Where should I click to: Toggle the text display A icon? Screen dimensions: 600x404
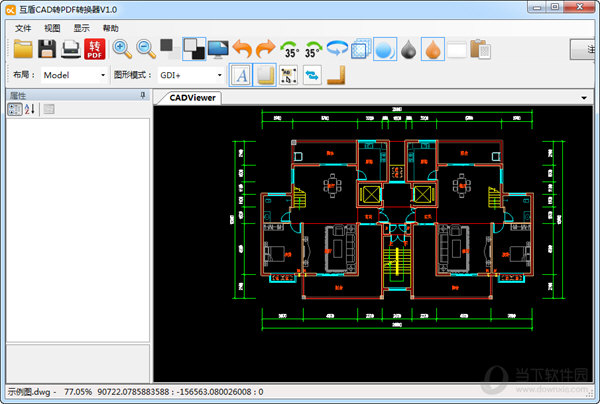[x=241, y=75]
